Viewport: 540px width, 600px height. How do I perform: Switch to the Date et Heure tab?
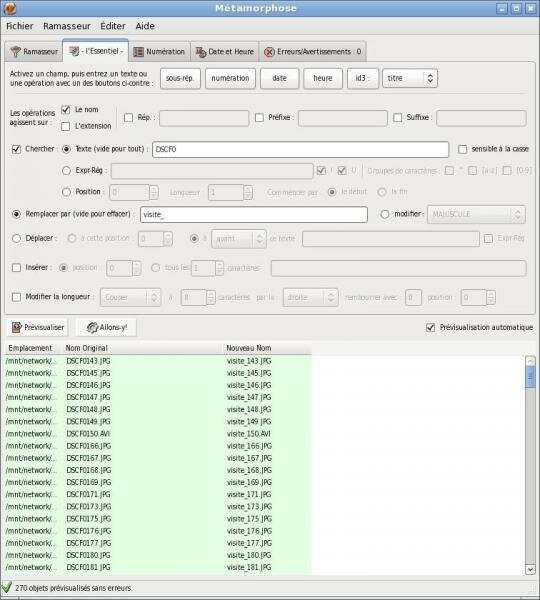pyautogui.click(x=225, y=52)
